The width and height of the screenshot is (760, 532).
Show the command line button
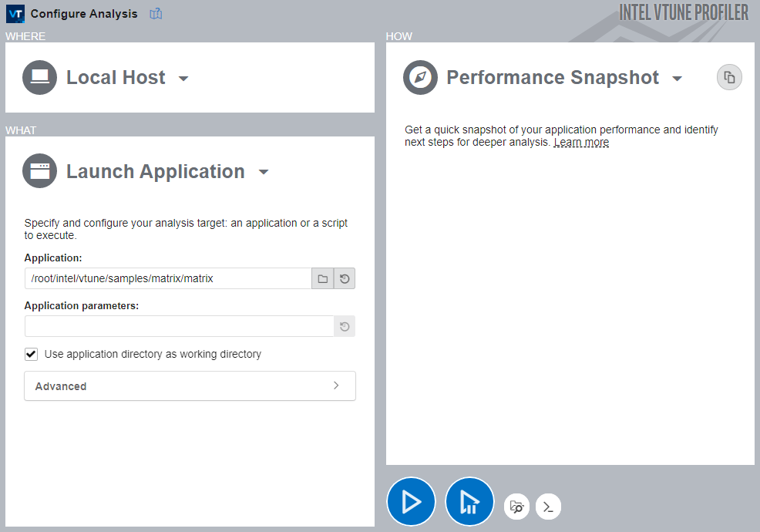(548, 507)
